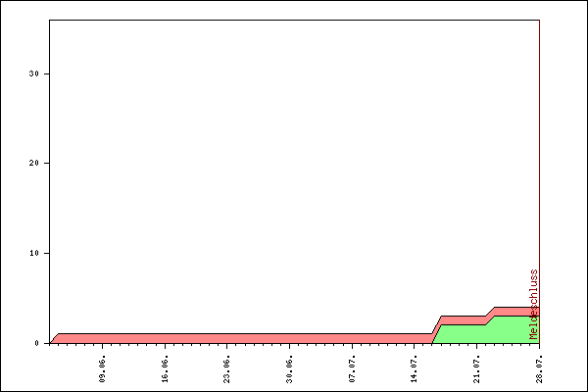Click the 23.06. x-axis label
This screenshot has height=392, width=588.
[226, 365]
